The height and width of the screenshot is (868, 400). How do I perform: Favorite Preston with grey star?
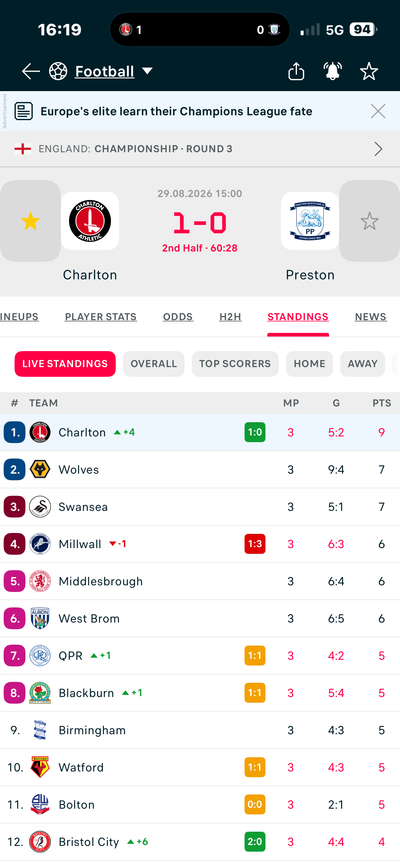pyautogui.click(x=370, y=221)
